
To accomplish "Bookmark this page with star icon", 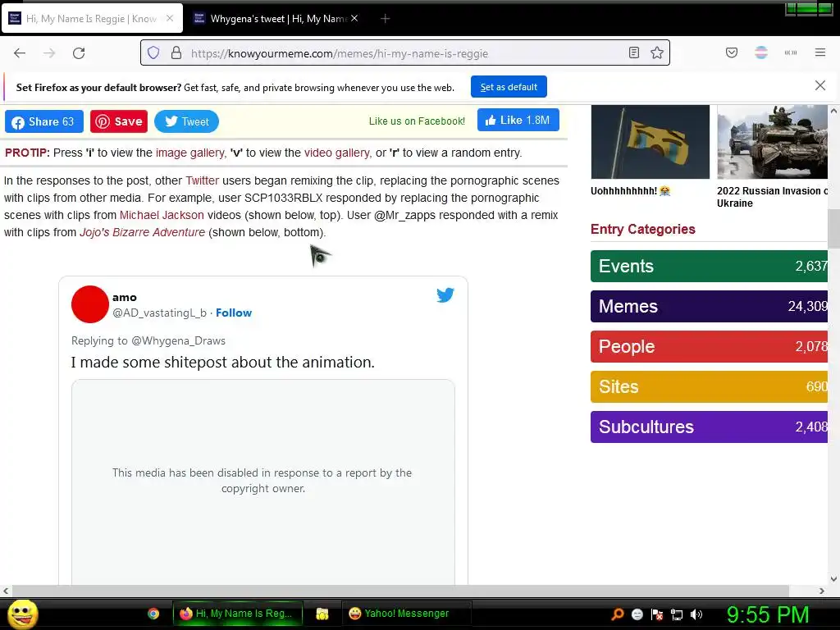I will coord(657,52).
